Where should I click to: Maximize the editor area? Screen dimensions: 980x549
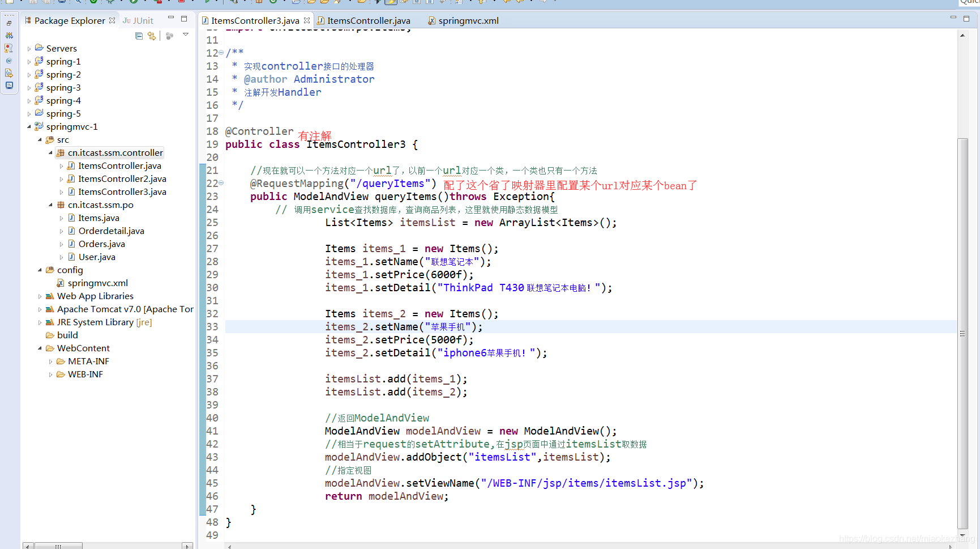966,19
